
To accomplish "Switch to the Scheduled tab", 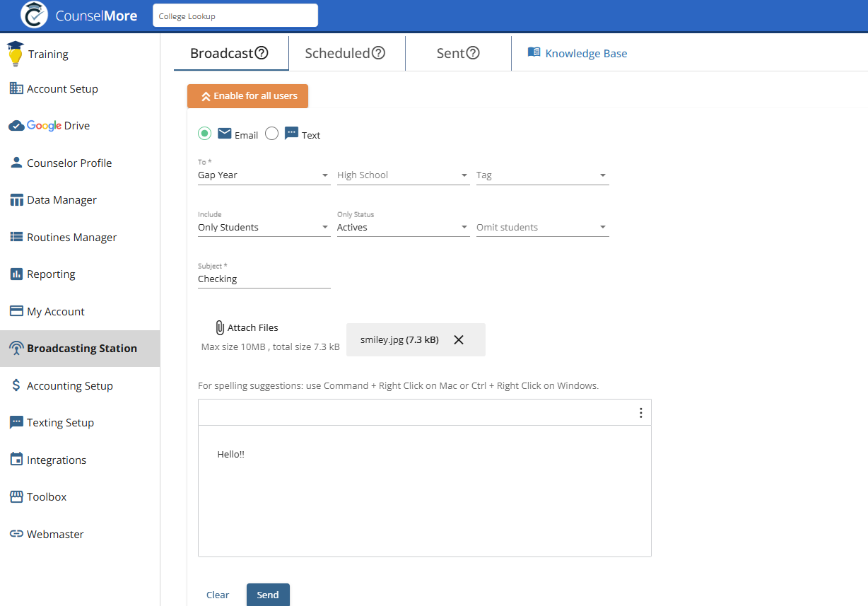I will pos(347,53).
